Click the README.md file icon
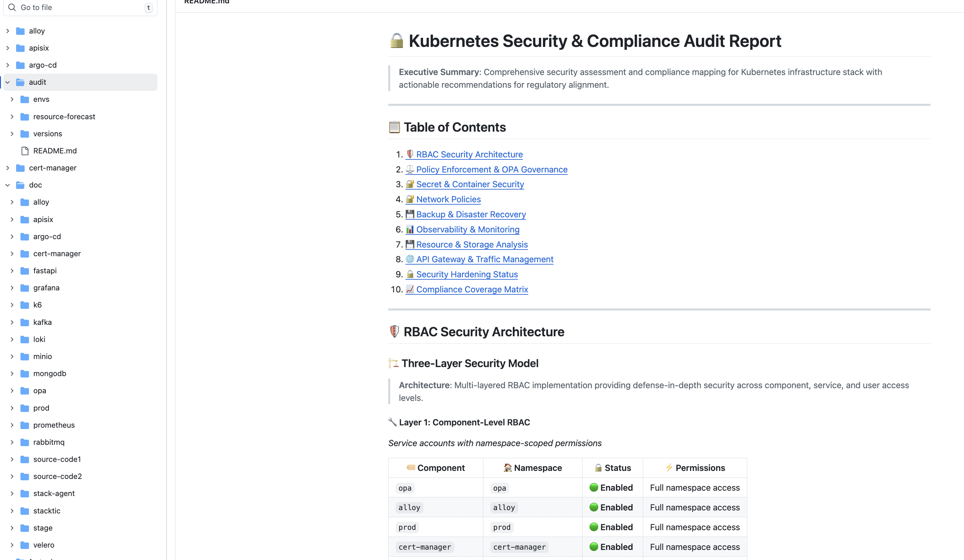Screen dimensions: 964x560 (25, 151)
